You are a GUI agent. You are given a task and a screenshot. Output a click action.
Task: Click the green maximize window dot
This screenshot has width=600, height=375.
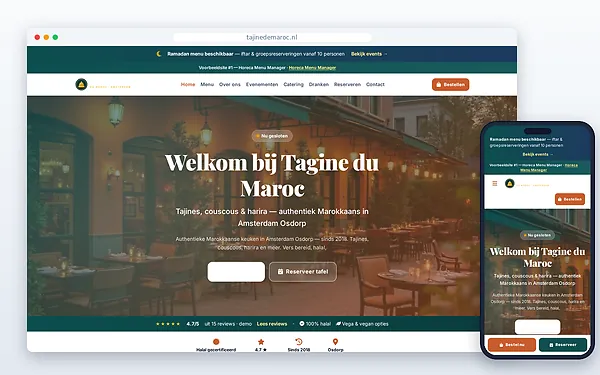[55, 37]
